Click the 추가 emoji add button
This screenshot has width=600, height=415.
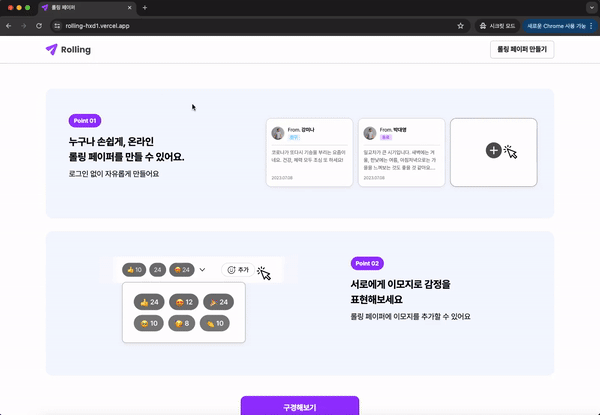pyautogui.click(x=238, y=270)
